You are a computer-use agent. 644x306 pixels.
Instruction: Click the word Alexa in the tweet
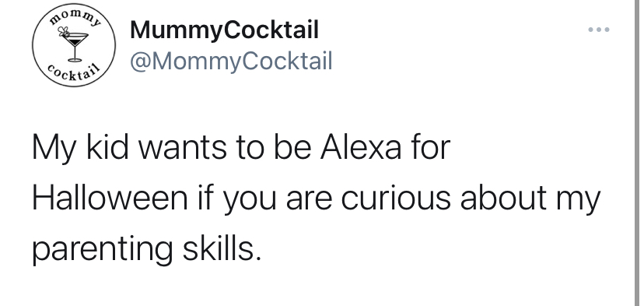pyautogui.click(x=361, y=148)
